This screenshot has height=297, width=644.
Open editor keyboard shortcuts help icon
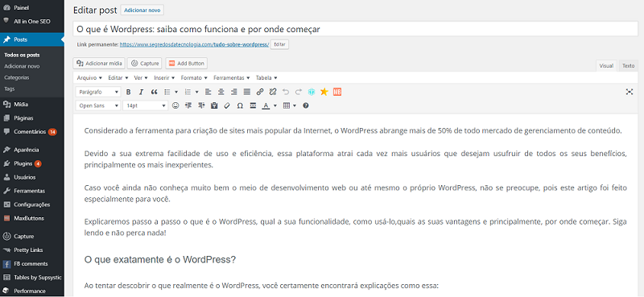tap(306, 105)
